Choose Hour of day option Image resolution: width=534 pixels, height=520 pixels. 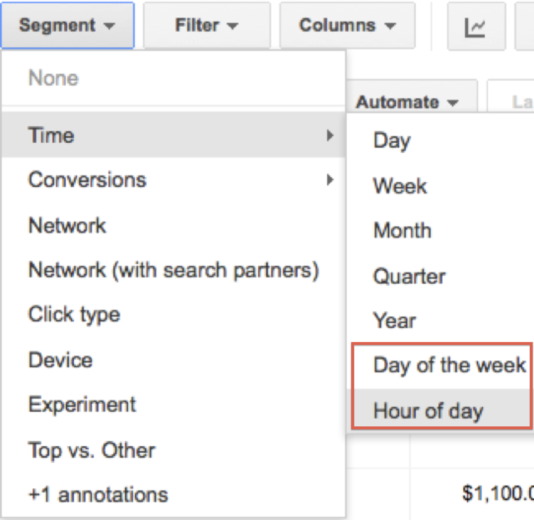tap(442, 410)
